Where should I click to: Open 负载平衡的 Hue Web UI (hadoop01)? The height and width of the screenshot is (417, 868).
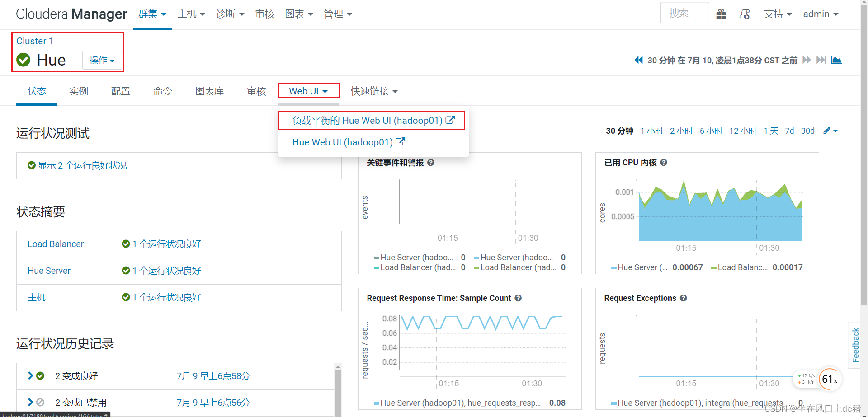373,121
